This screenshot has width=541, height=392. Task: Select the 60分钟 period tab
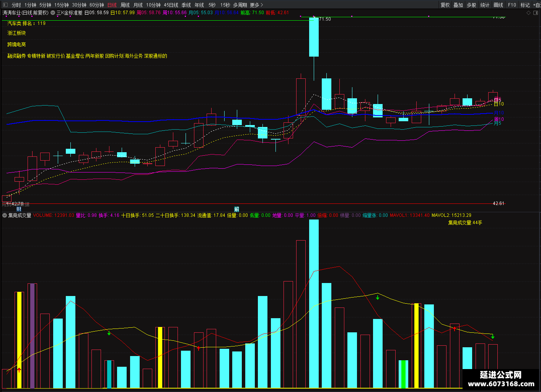point(97,5)
